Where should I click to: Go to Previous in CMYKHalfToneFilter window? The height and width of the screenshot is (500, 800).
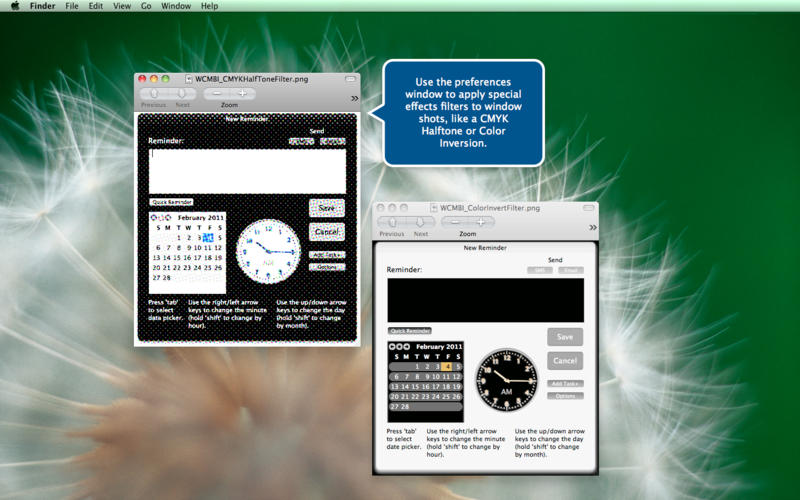(154, 94)
